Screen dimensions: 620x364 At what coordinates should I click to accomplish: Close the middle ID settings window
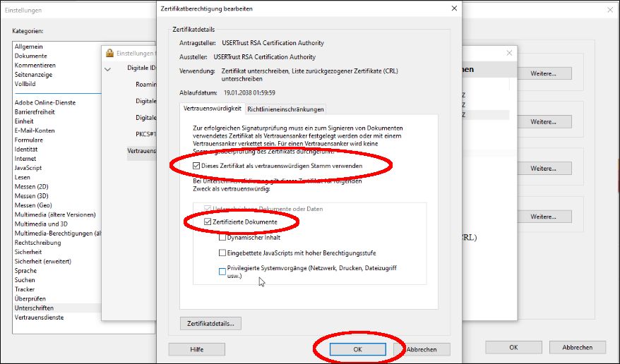[509, 53]
